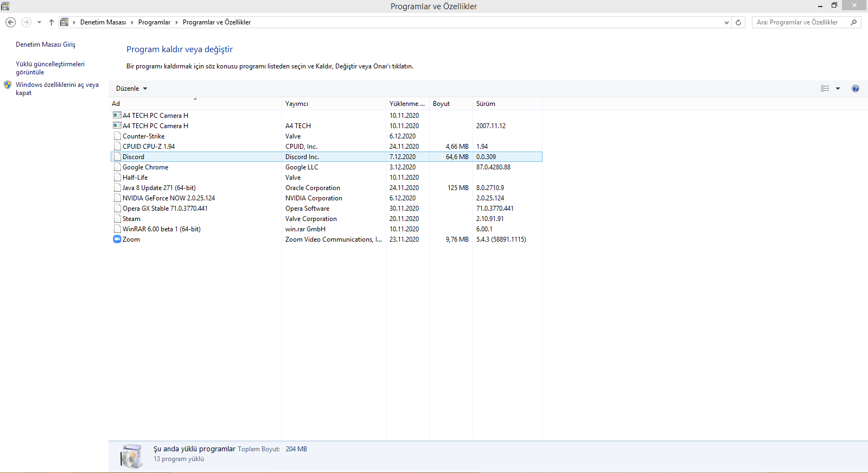The height and width of the screenshot is (473, 868).
Task: Click the Counter-Strike entry icon
Action: pos(117,136)
